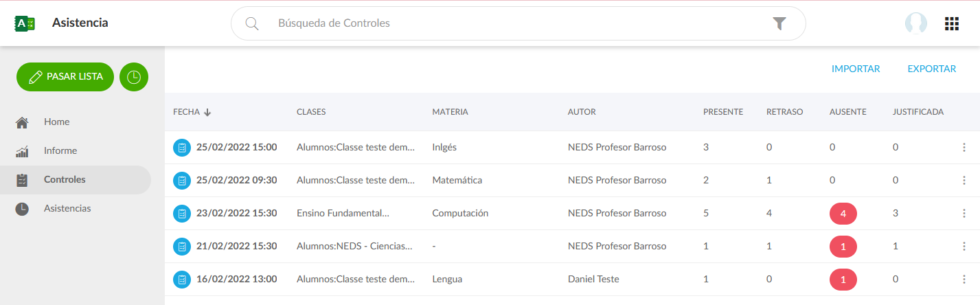980x305 pixels.
Task: Go to Home in sidebar
Action: point(56,122)
